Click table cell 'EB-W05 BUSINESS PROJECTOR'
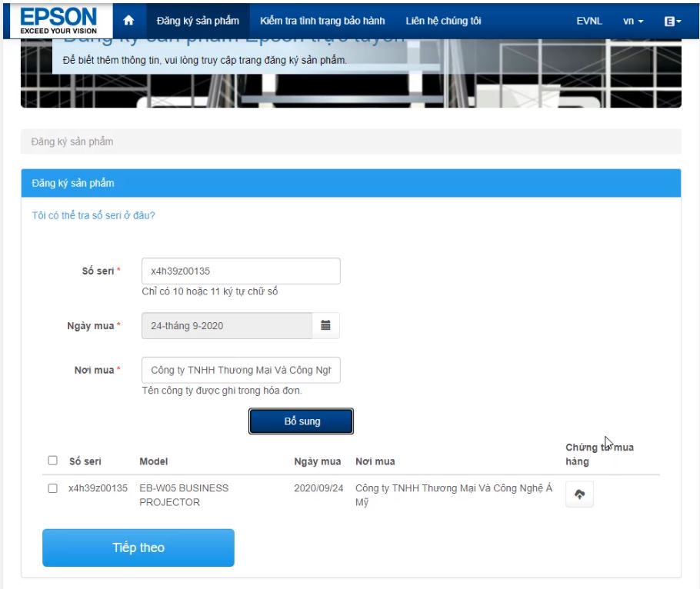 point(184,495)
